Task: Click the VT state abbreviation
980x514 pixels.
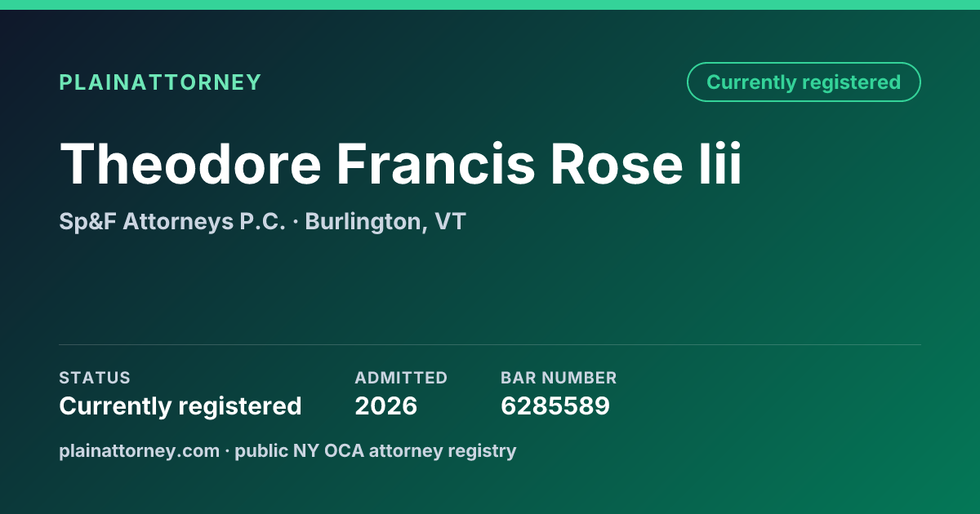Action: point(450,222)
